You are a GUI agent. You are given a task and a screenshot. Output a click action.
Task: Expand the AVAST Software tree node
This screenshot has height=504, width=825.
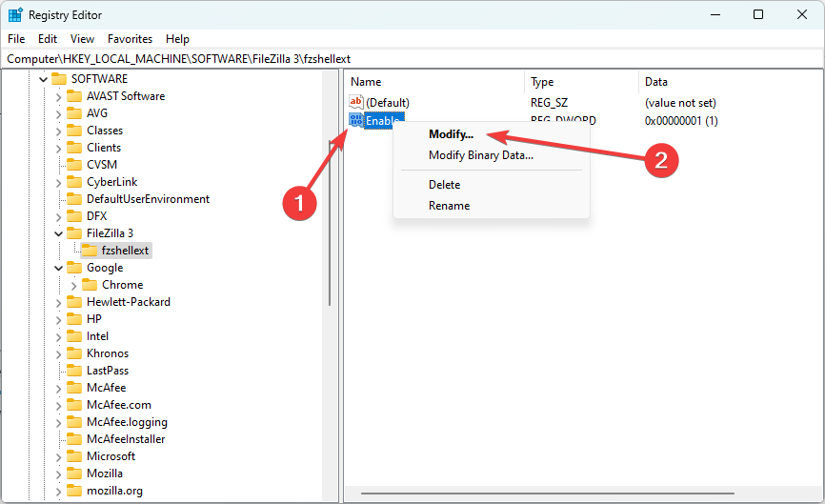point(58,96)
